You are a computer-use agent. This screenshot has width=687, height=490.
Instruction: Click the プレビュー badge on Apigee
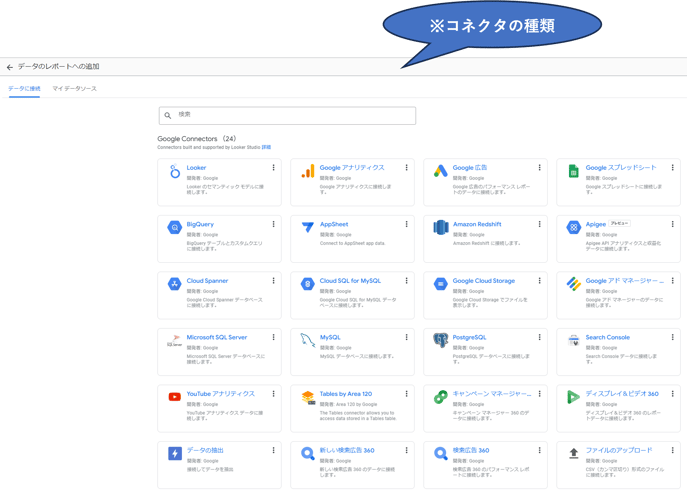[619, 224]
